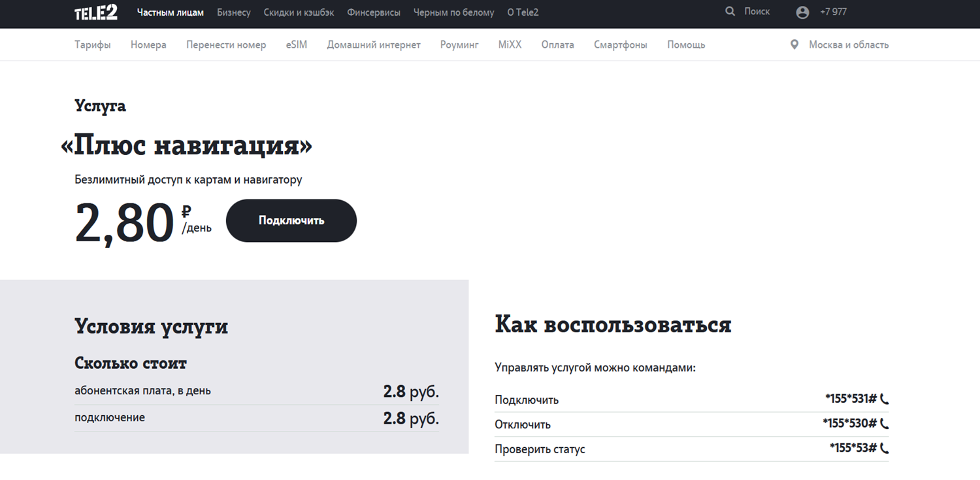Click the Условия услуги heading
Image resolution: width=980 pixels, height=480 pixels.
pyautogui.click(x=151, y=326)
